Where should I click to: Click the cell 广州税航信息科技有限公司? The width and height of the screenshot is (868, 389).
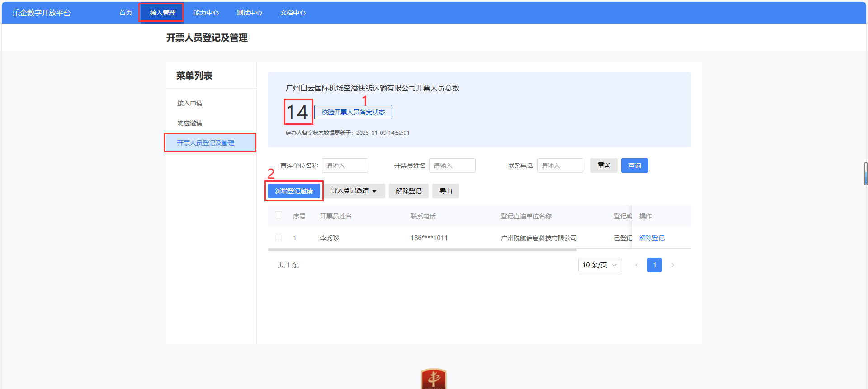(x=539, y=238)
